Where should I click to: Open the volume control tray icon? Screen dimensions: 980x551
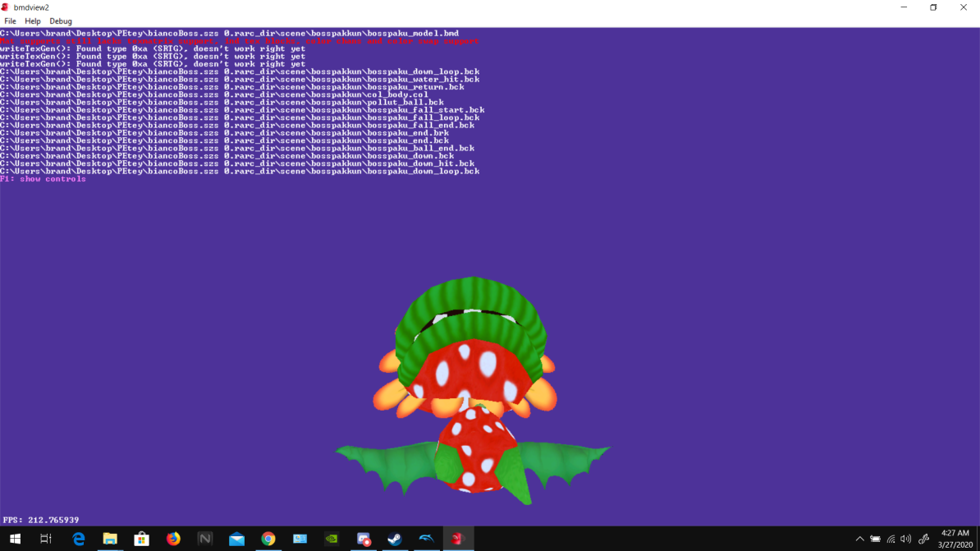906,539
